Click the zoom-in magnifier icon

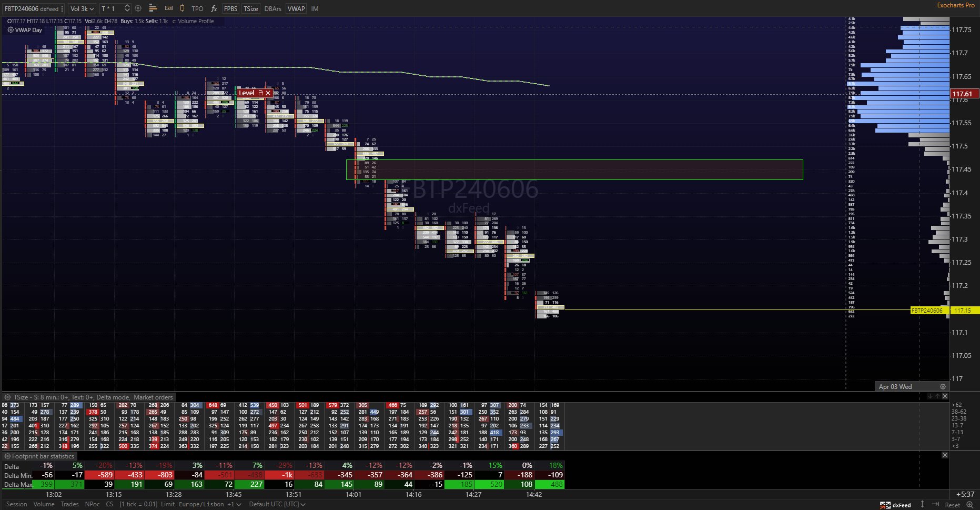pyautogui.click(x=969, y=505)
